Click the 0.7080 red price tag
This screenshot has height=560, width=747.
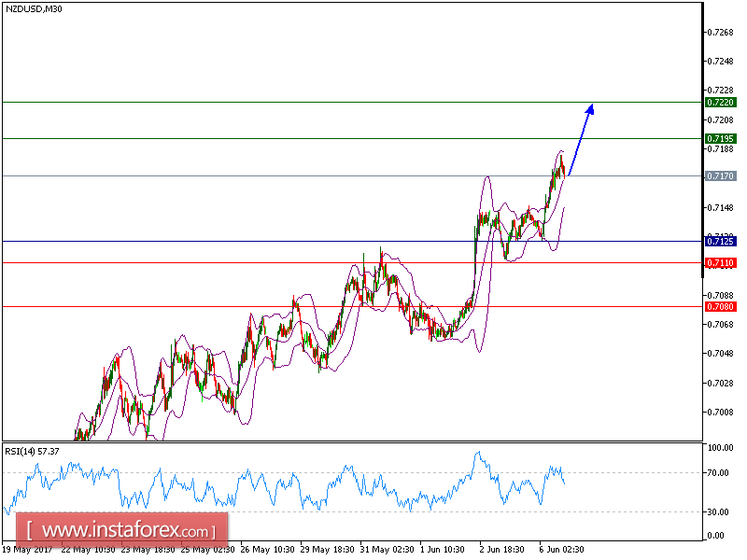click(719, 306)
